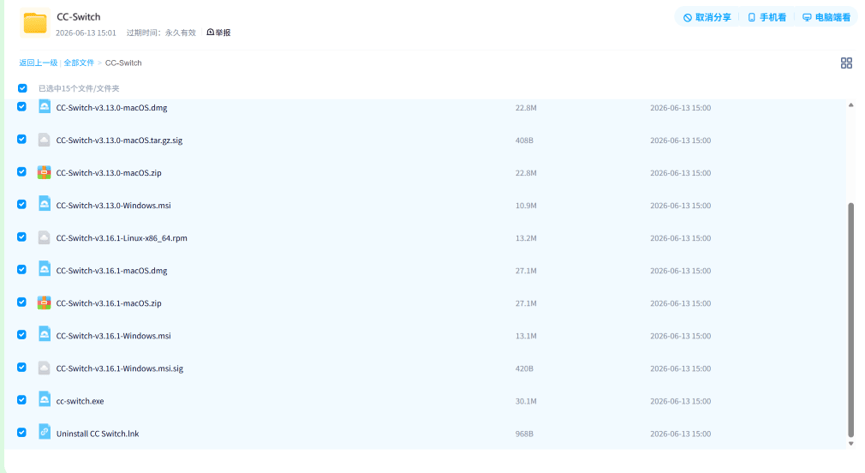Screen dimensions: 865x473
Task: Uncheck CC-Switch-v3.16.1-Linux-x86_64.rpm checkbox
Action: [22, 237]
